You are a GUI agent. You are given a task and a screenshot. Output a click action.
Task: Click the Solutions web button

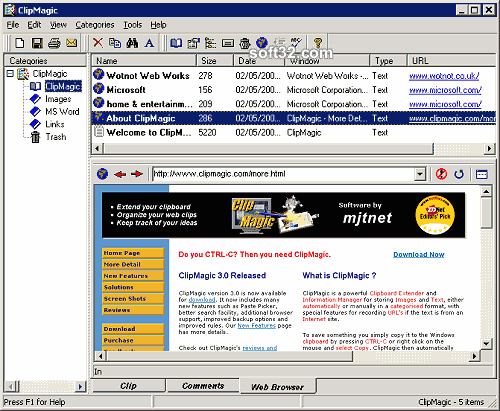[x=133, y=287]
